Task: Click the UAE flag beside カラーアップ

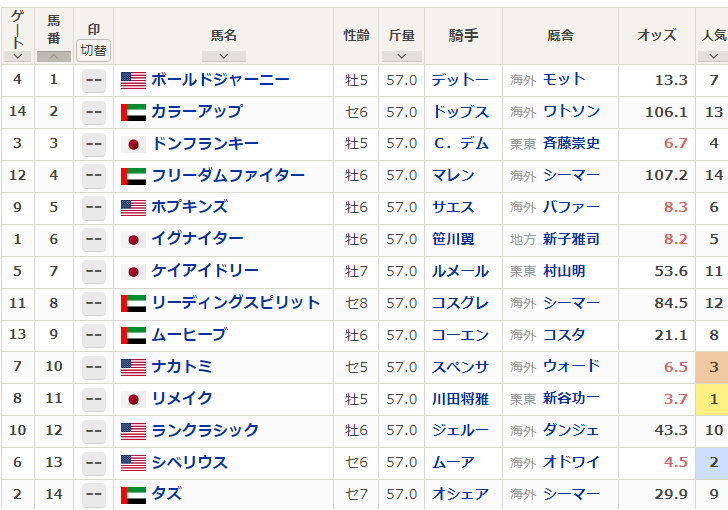Action: click(133, 112)
